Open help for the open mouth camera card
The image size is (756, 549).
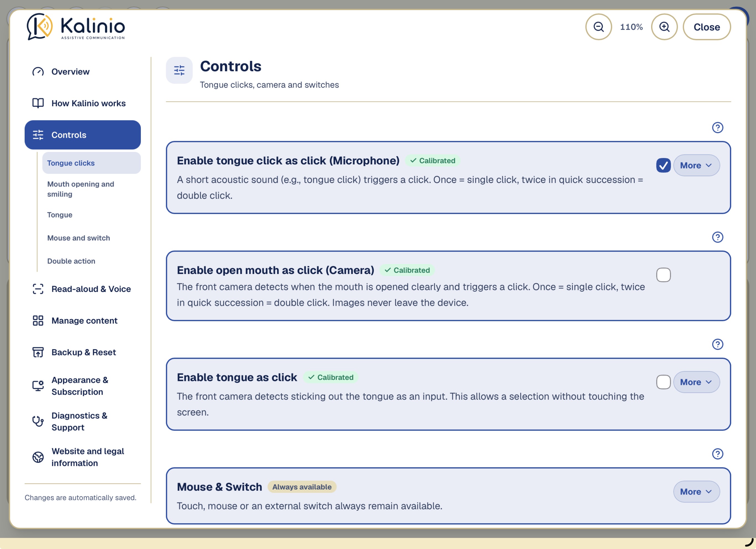[717, 237]
